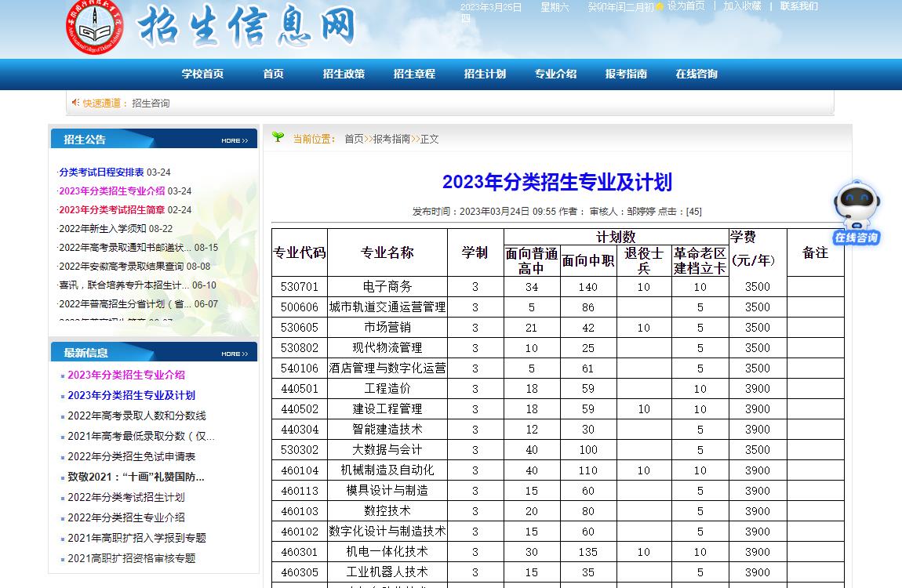Click table cell 机械制造及自动化
Viewport: 902px width, 588px height.
387,470
